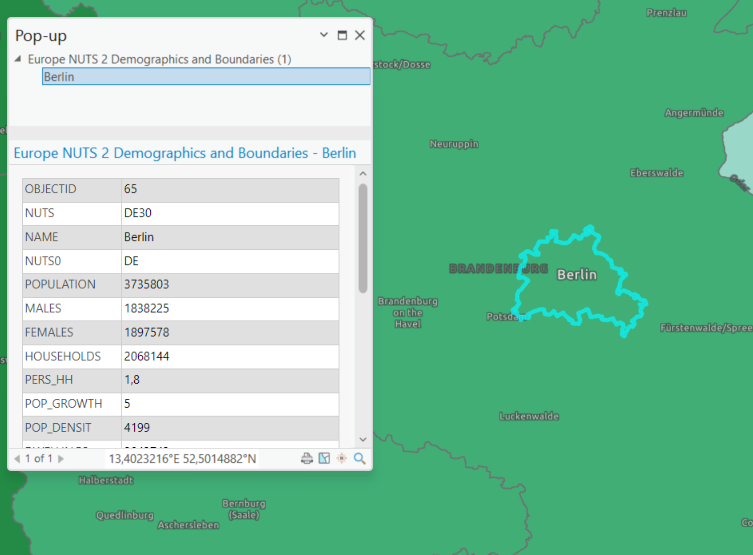The image size is (753, 555).
Task: Select the POPULATION value 3735803
Action: click(x=146, y=284)
